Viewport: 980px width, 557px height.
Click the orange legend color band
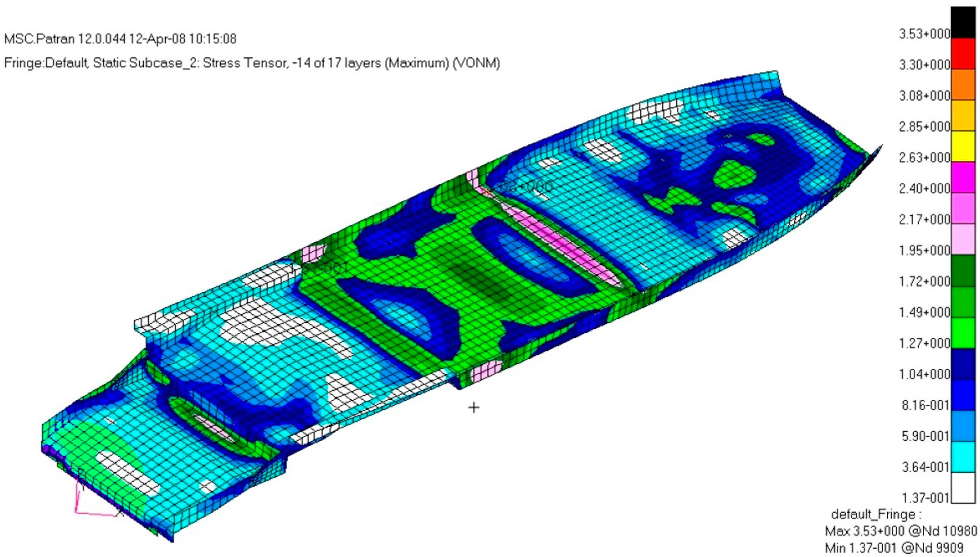963,85
